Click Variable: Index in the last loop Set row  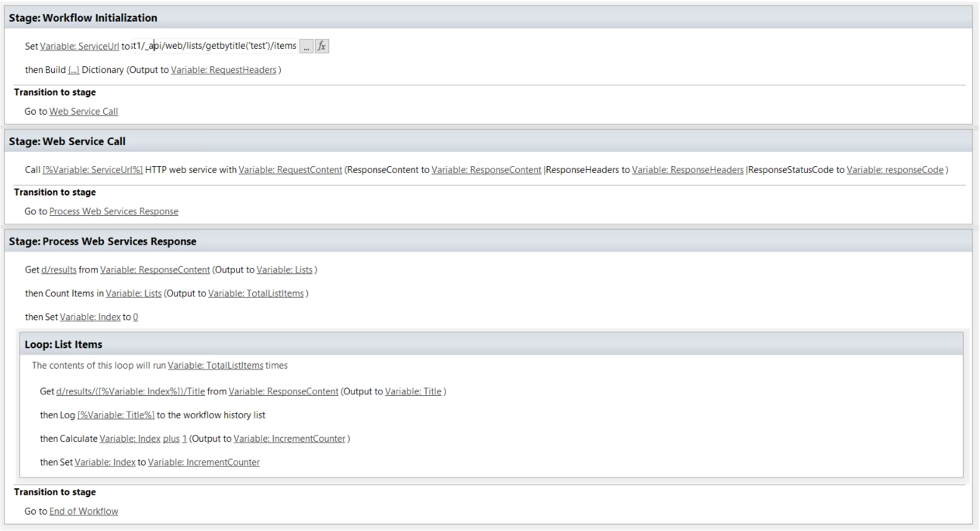pyautogui.click(x=105, y=463)
